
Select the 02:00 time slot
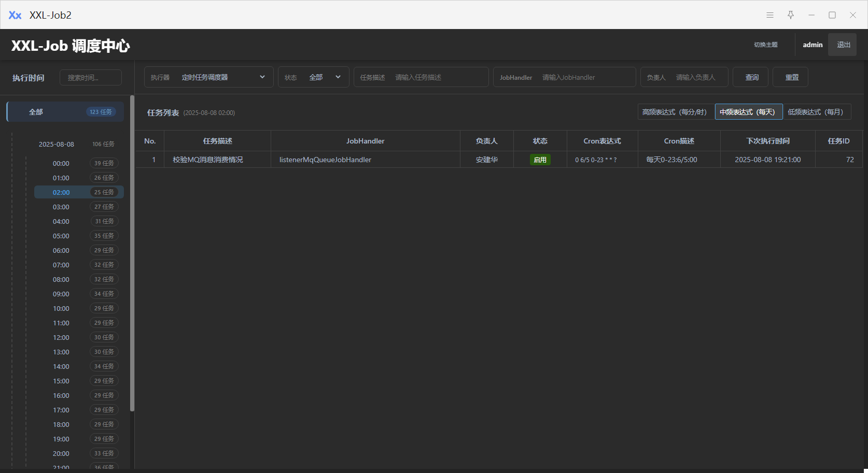[x=79, y=192]
